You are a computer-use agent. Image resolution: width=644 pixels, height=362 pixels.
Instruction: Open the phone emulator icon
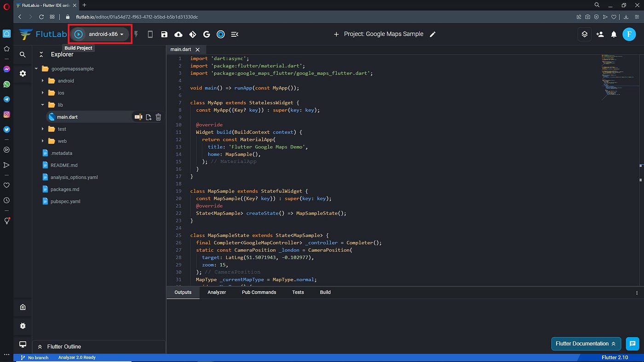[150, 34]
